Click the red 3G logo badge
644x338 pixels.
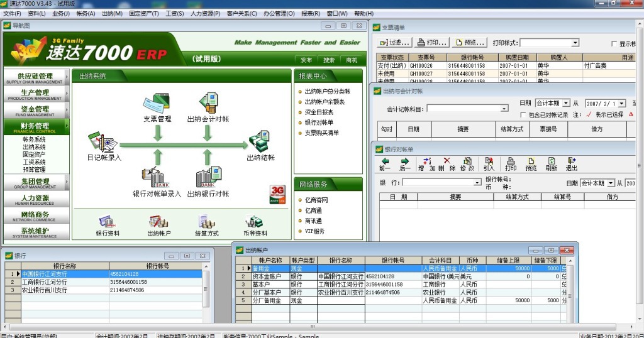pos(277,194)
